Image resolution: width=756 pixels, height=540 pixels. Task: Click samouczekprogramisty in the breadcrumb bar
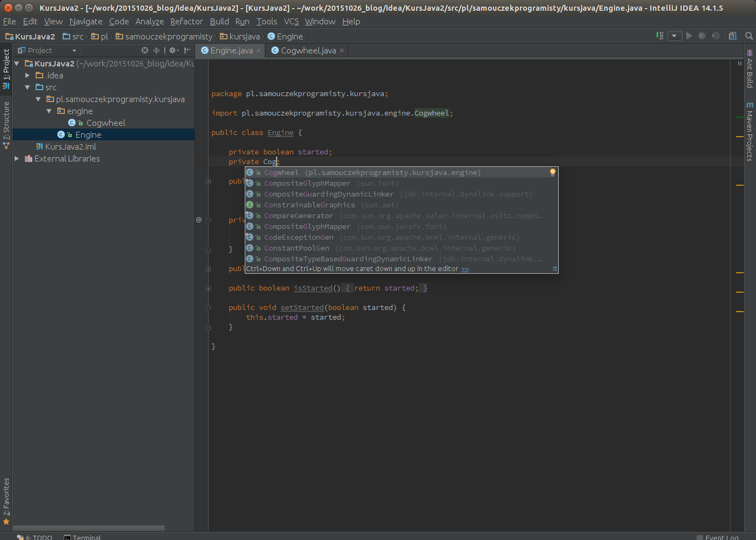point(164,36)
